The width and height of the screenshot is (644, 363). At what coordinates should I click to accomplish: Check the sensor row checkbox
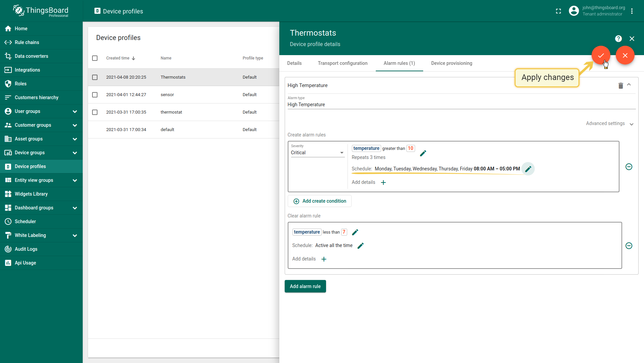95,95
